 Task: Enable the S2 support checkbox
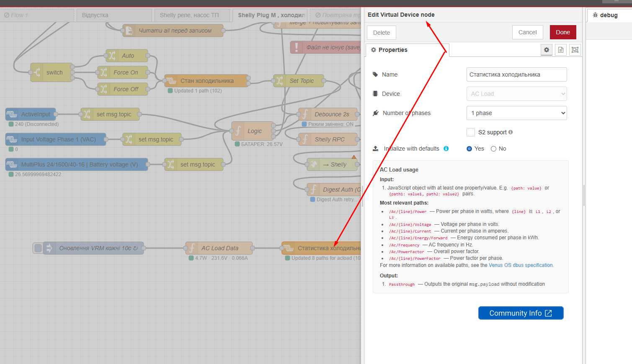pos(471,132)
